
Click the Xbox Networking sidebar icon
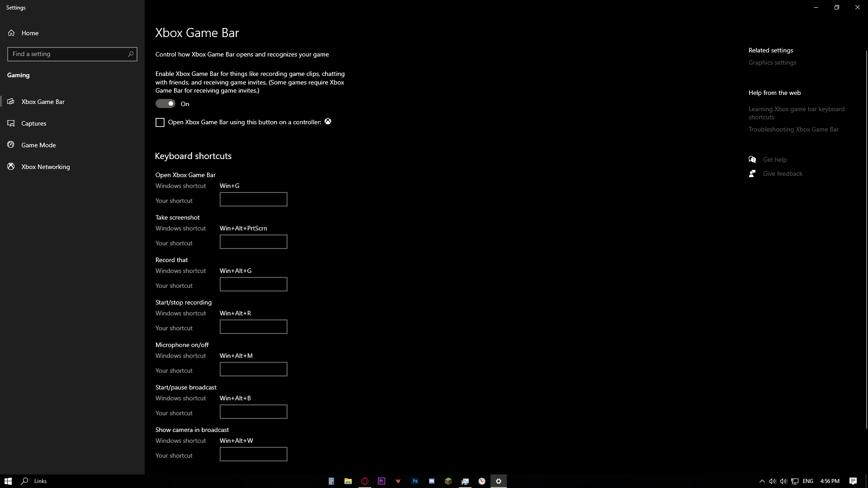[x=11, y=166]
